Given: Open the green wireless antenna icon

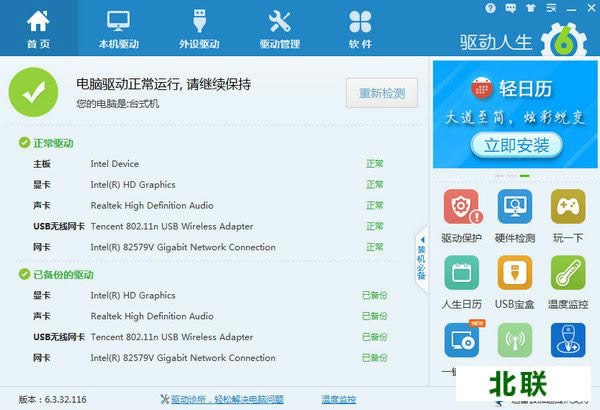Looking at the screenshot, I should 515,340.
